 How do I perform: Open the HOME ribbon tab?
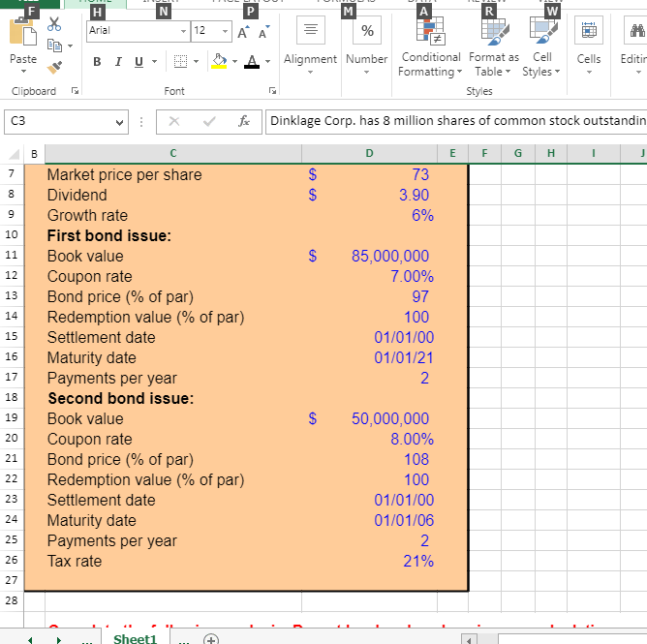[95, 2]
